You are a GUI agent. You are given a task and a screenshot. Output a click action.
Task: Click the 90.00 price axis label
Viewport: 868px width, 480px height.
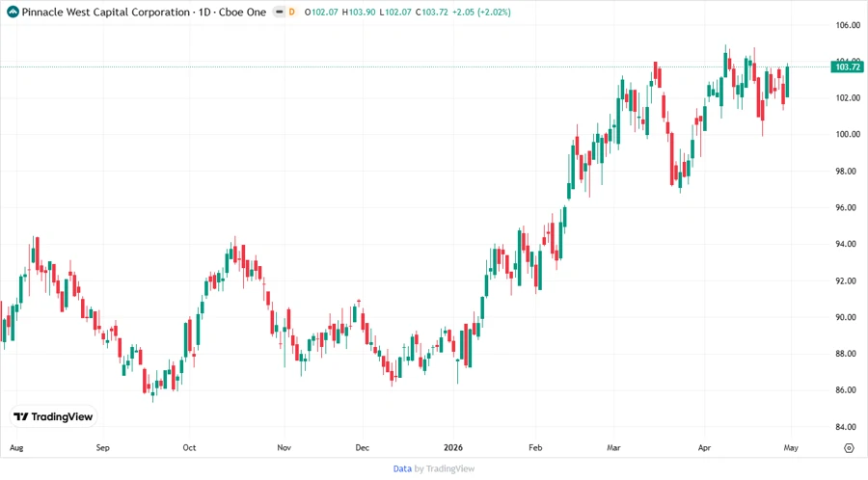[x=848, y=317]
